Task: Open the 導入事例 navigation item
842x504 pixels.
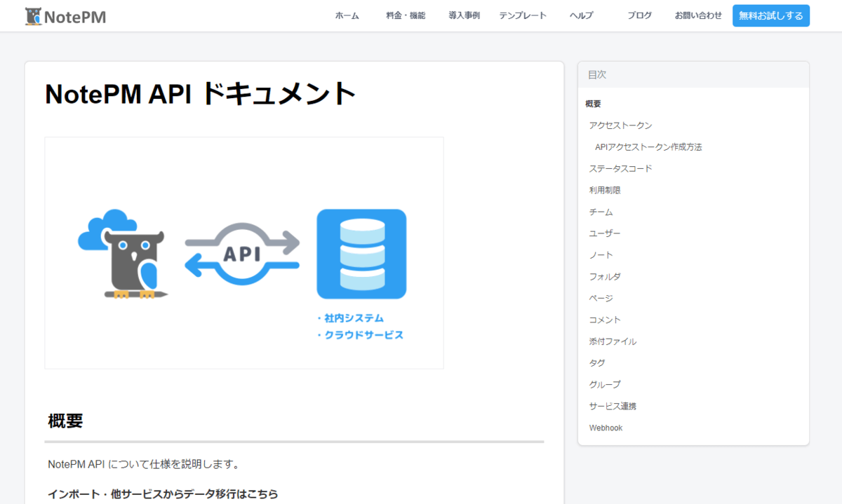Action: click(463, 15)
